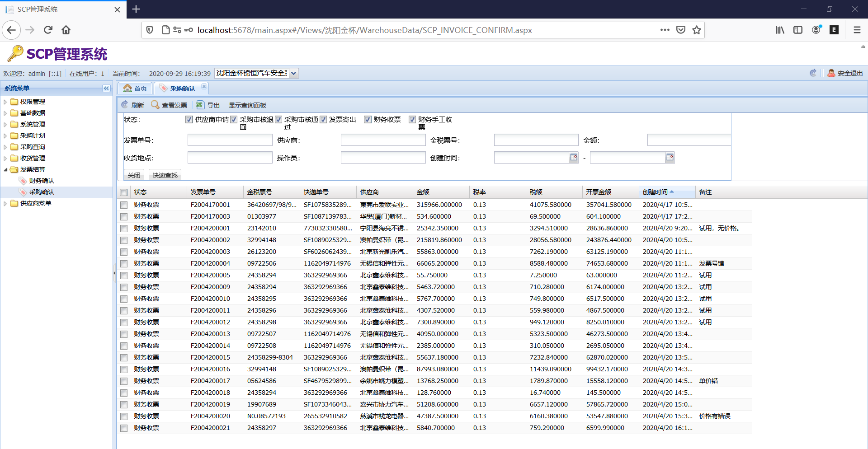The width and height of the screenshot is (868, 449).
Task: Open the Firefox hamburger menu
Action: tap(857, 30)
